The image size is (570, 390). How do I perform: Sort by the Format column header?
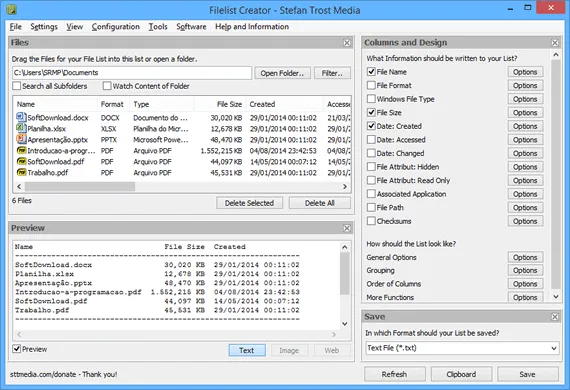(113, 104)
